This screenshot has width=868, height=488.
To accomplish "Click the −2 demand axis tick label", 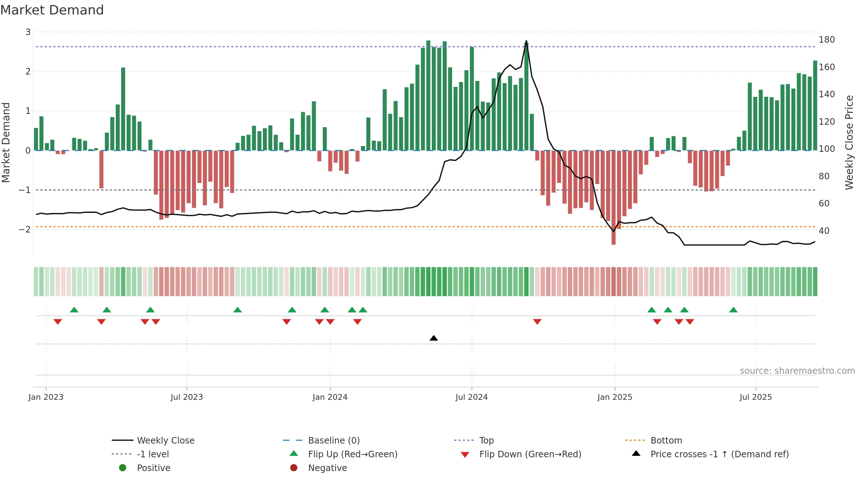I will (25, 229).
